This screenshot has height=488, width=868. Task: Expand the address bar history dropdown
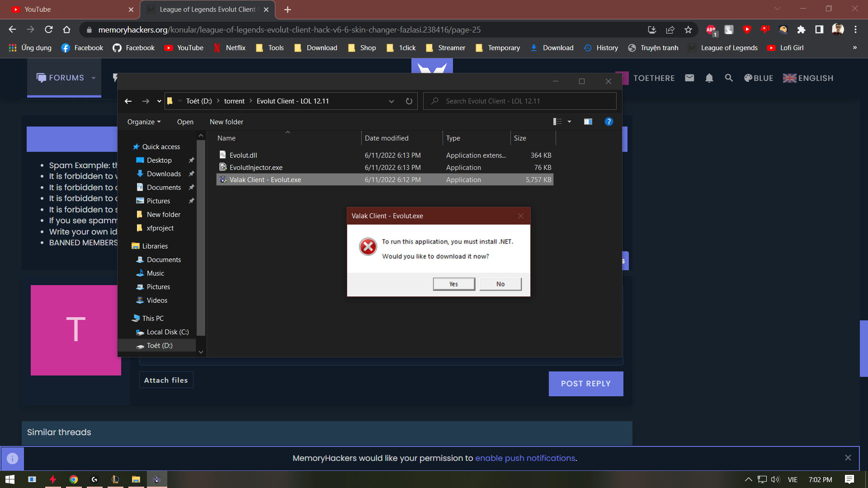(392, 101)
